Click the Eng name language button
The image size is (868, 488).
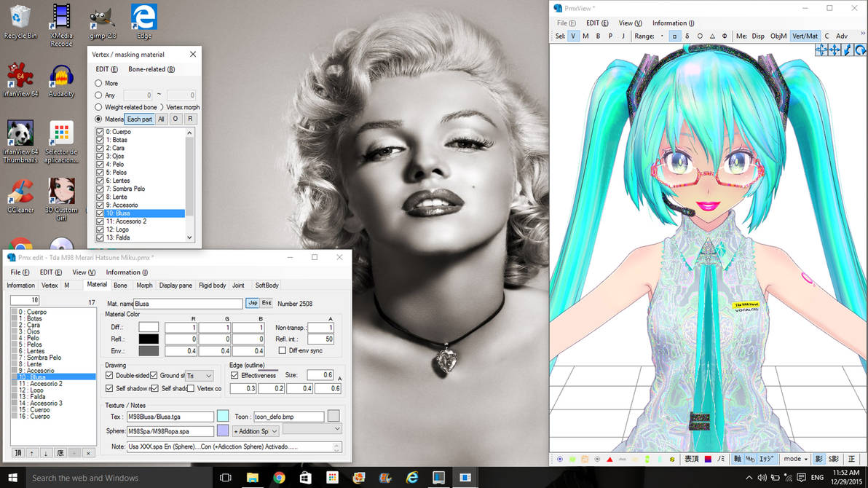click(x=267, y=303)
